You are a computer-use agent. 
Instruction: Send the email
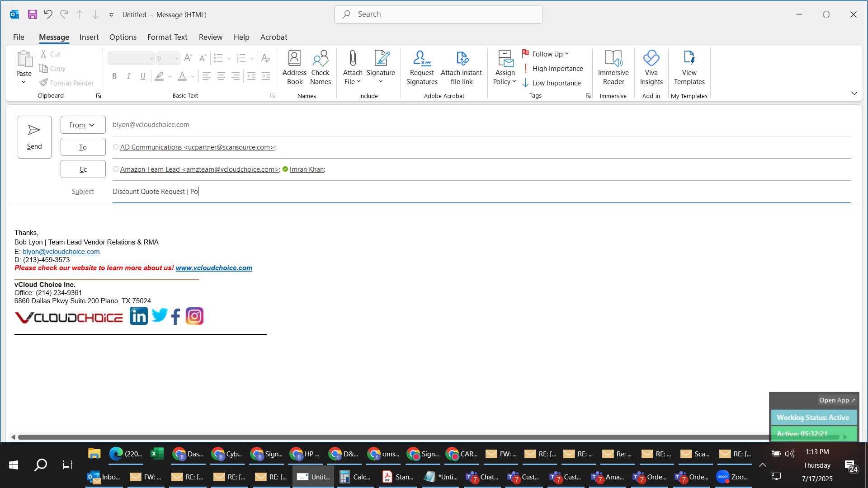[34, 137]
